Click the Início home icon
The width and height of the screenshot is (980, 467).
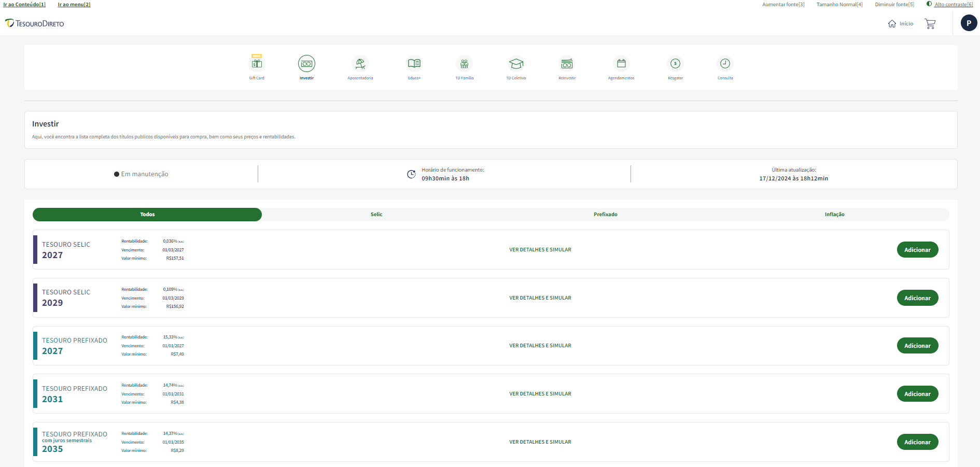(892, 24)
